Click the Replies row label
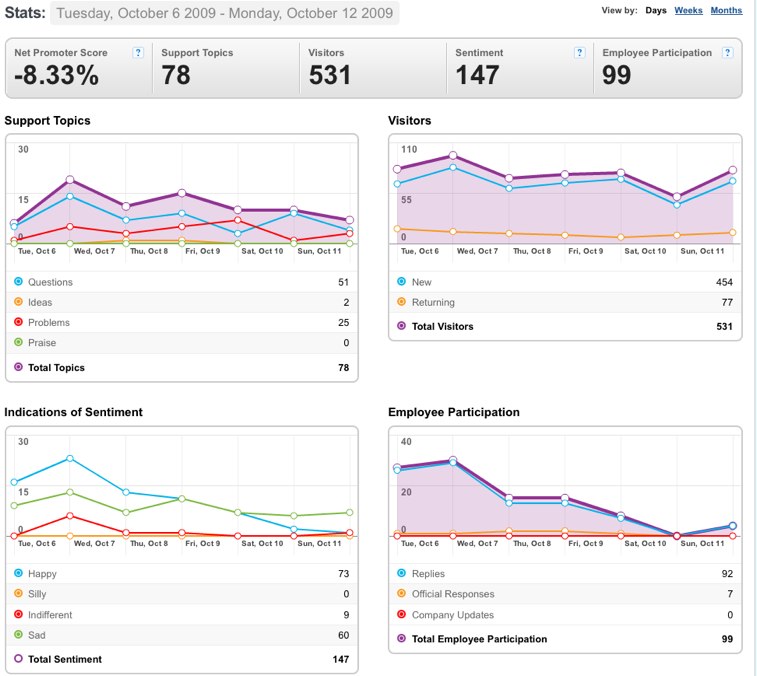This screenshot has height=676, width=757. [428, 574]
